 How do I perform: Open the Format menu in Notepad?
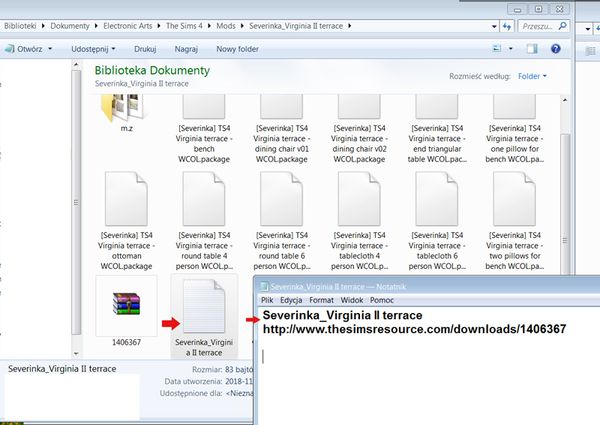[321, 300]
